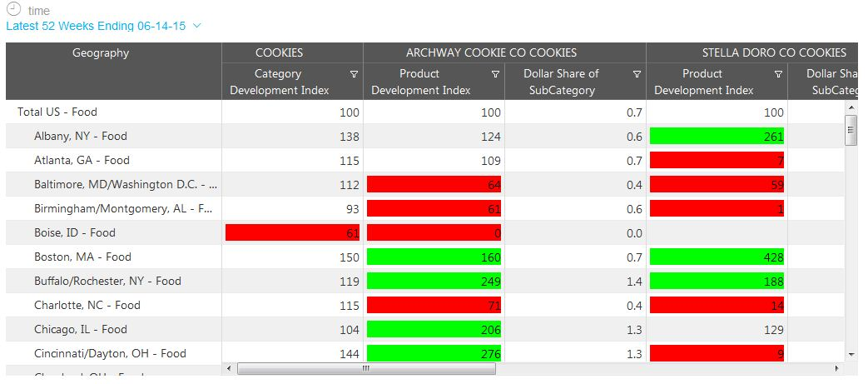Filter Stella Doro Product Development Index column
The height and width of the screenshot is (384, 868).
[778, 74]
